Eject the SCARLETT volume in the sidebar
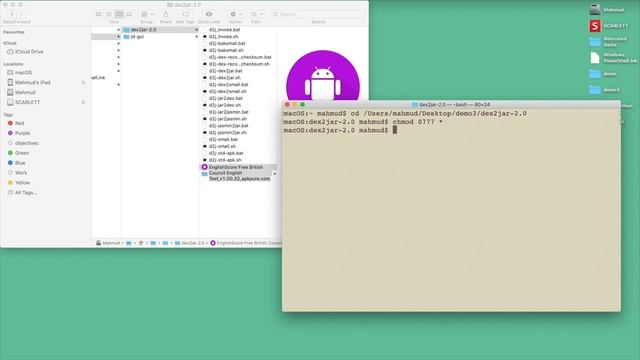 83,102
